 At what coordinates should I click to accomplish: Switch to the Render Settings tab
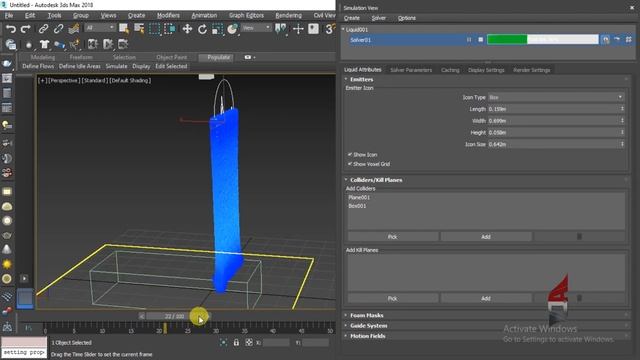[532, 70]
